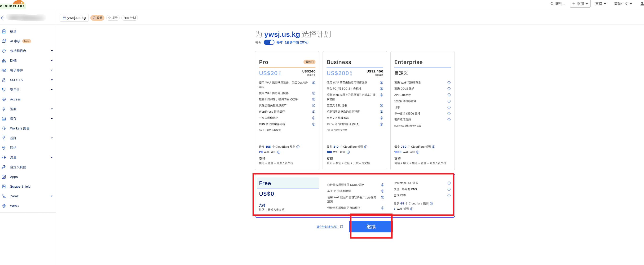Select the Business plan card
This screenshot has width=644, height=265.
tap(355, 110)
